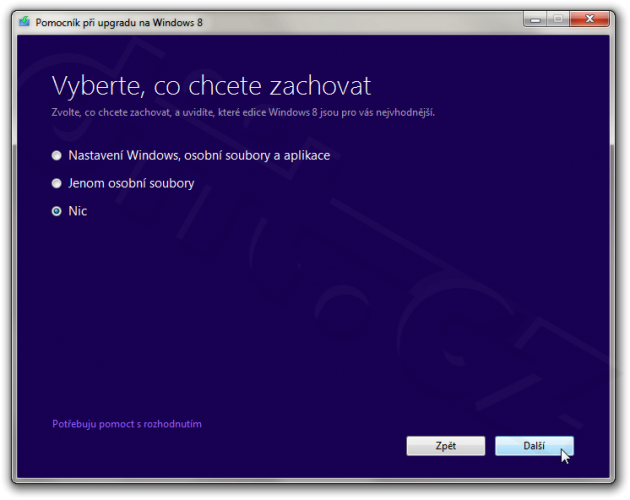Click the 'Další' button to continue
Screen dimensions: 630x500
point(534,446)
